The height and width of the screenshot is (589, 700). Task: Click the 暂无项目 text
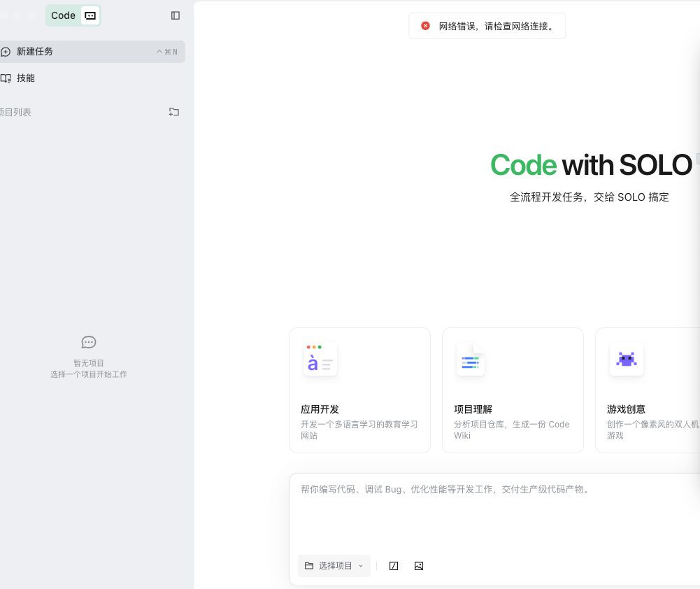point(89,363)
